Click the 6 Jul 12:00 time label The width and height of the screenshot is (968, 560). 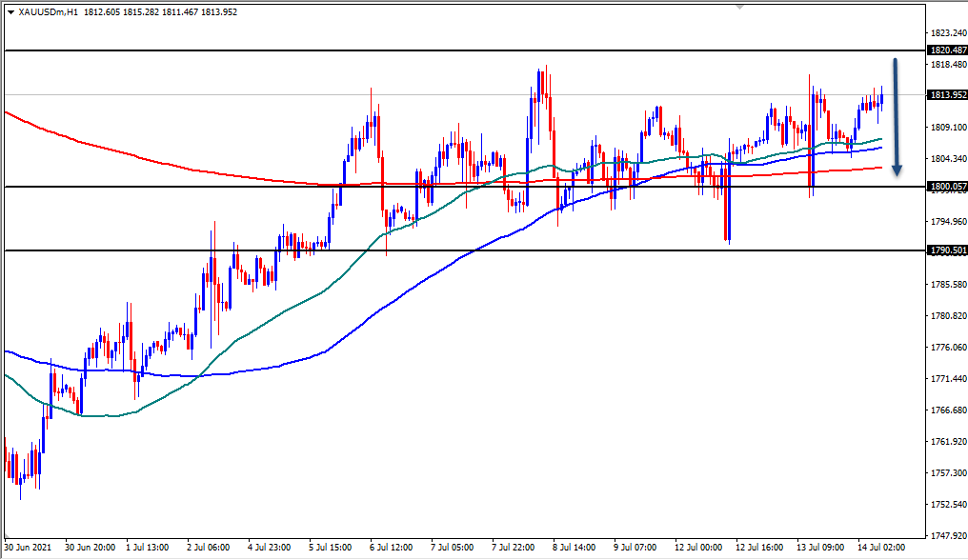pos(392,548)
